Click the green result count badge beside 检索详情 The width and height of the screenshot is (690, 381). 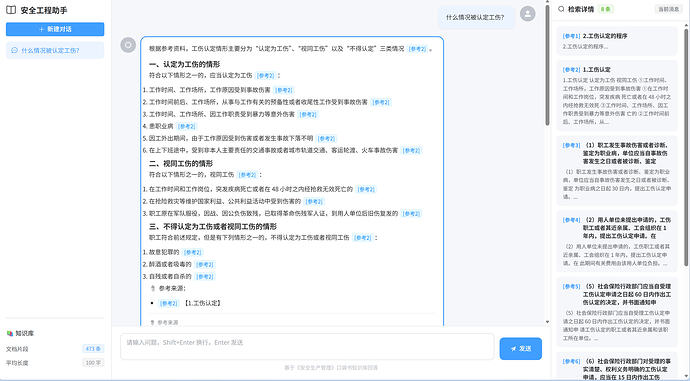tap(606, 9)
